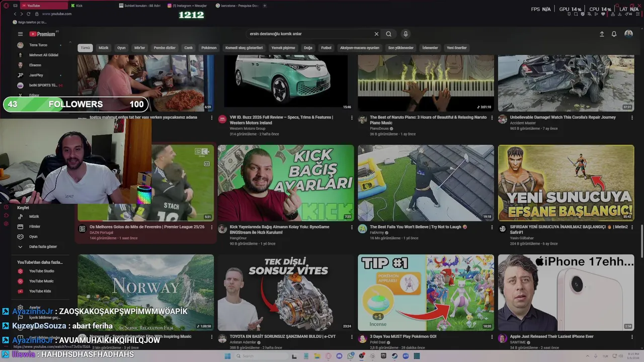Go forward with the browser forward arrow
This screenshot has width=644, height=362.
[x=21, y=14]
